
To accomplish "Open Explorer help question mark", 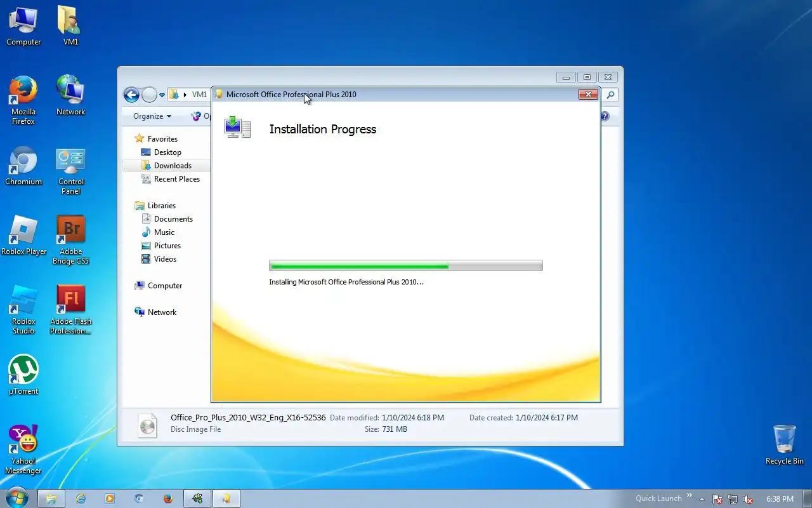I will point(605,116).
